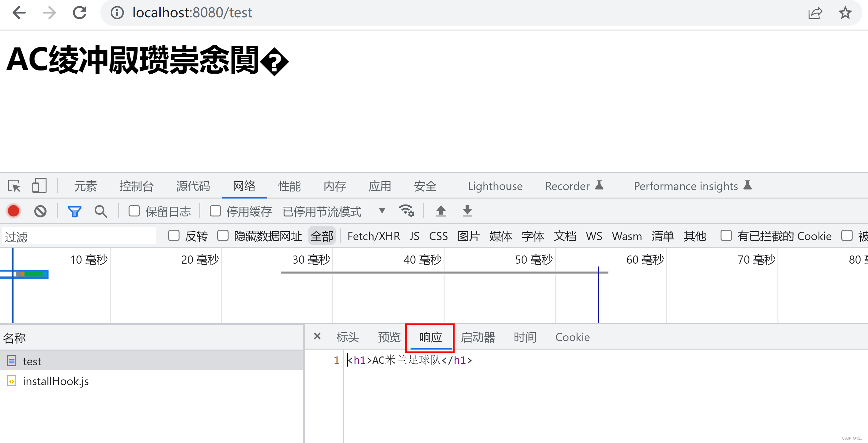Clear the network log
The image size is (868, 443).
pos(40,211)
